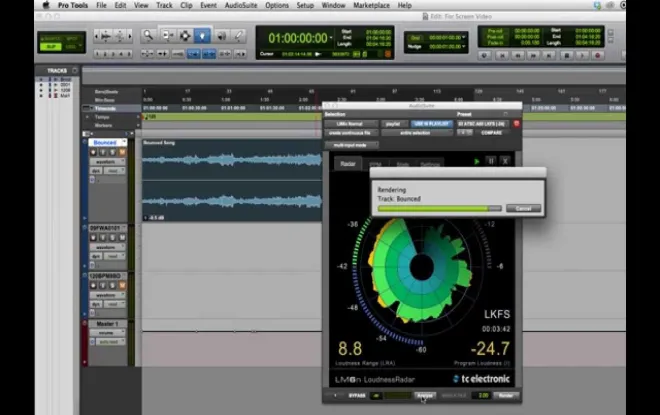
Task: Click the transport Rewind button
Action: (x=518, y=55)
